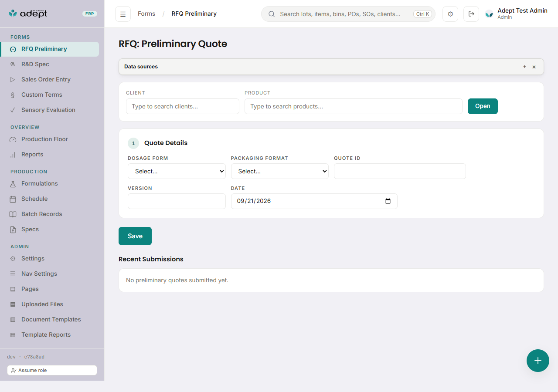Click the Date field showing 09/21/2026
The width and height of the screenshot is (558, 392).
(314, 201)
